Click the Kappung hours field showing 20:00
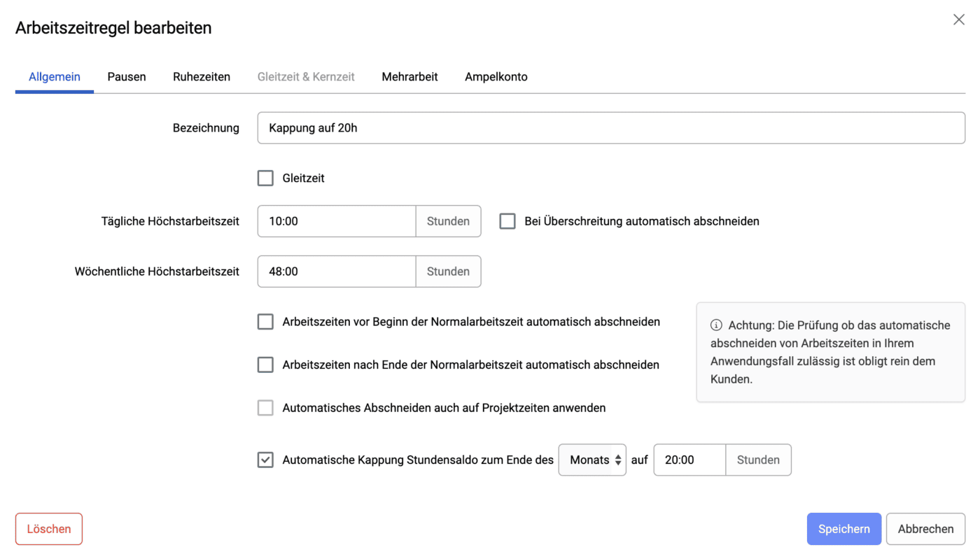Viewport: 980px width, 559px height. pos(689,460)
